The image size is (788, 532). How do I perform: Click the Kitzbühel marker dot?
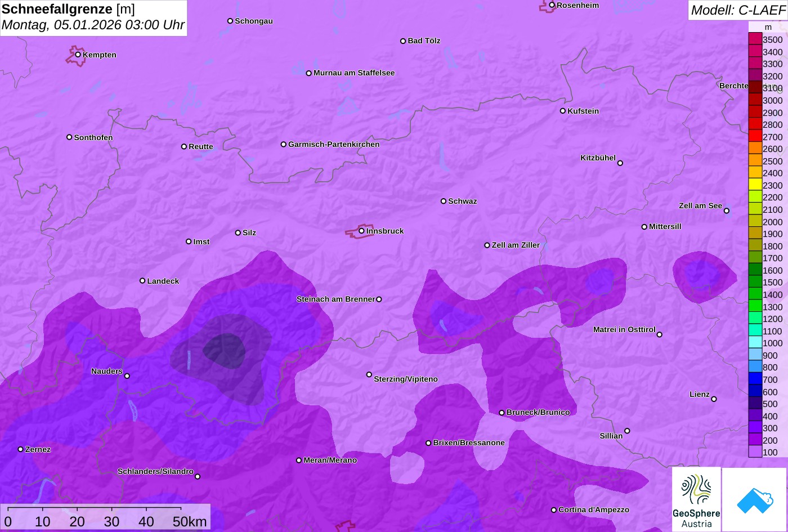(x=620, y=163)
